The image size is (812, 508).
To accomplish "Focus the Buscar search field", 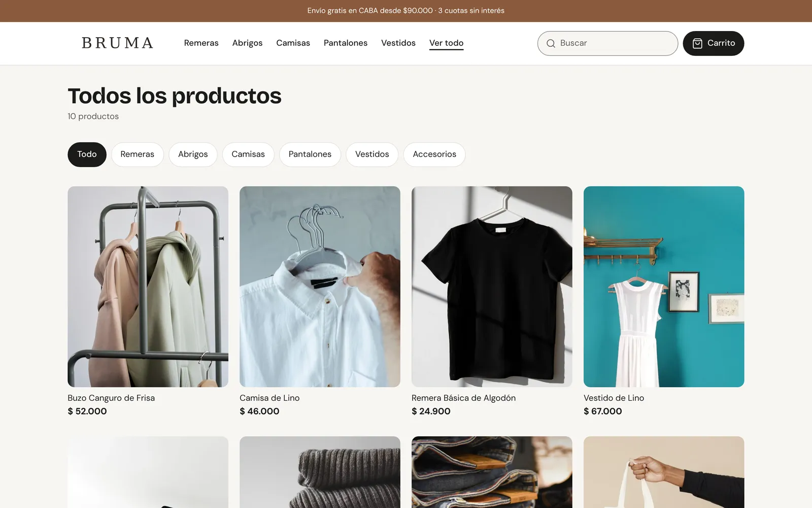I will pos(607,43).
